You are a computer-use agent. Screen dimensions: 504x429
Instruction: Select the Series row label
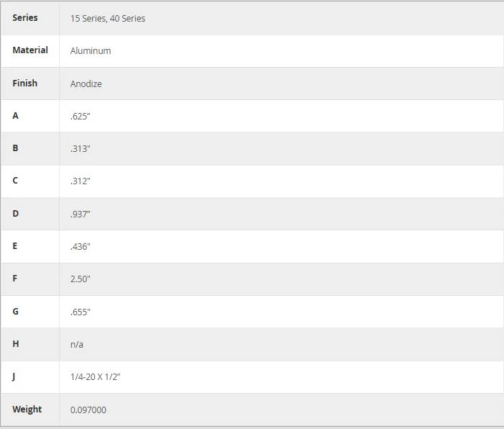point(25,18)
